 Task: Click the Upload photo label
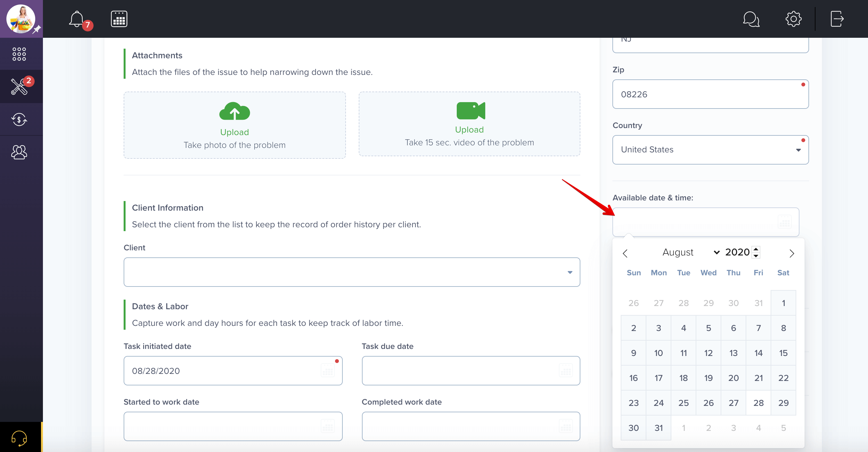point(234,132)
